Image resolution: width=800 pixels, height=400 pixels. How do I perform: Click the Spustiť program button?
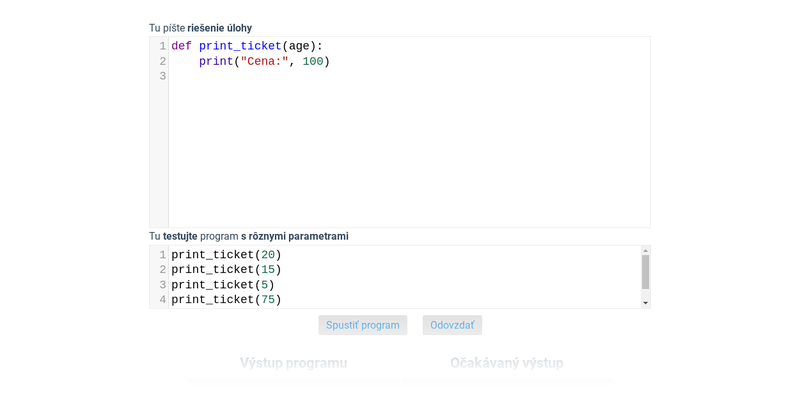(x=363, y=325)
